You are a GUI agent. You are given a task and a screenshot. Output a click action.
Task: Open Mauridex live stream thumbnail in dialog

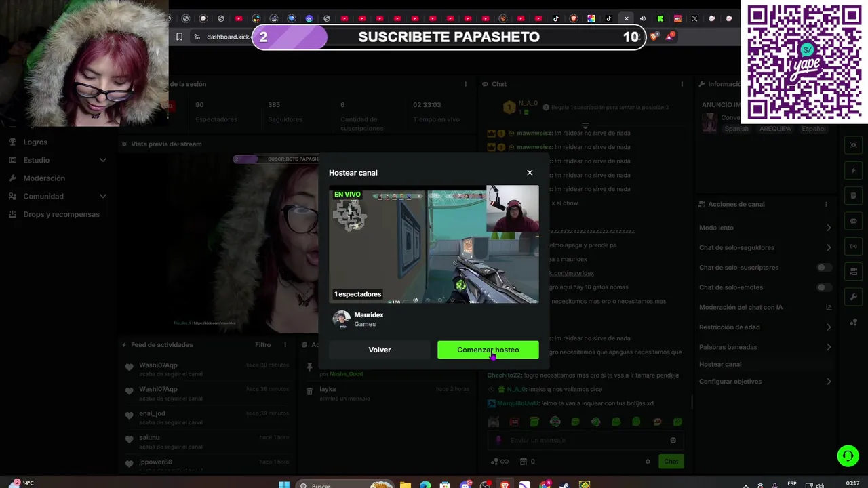[x=434, y=244]
